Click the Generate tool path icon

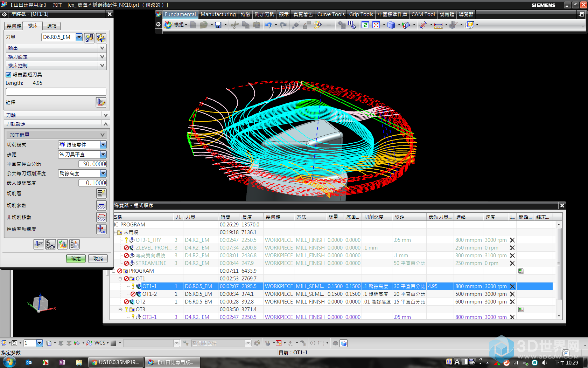(39, 244)
